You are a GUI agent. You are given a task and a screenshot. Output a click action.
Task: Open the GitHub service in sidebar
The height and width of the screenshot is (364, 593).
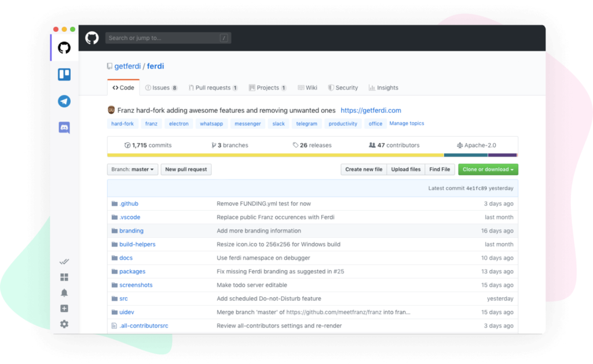pos(64,48)
